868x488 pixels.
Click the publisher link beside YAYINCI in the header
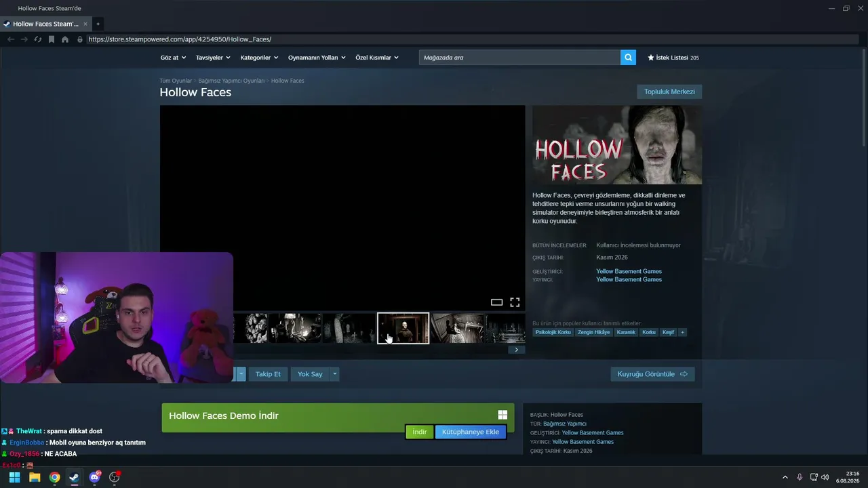tap(629, 279)
